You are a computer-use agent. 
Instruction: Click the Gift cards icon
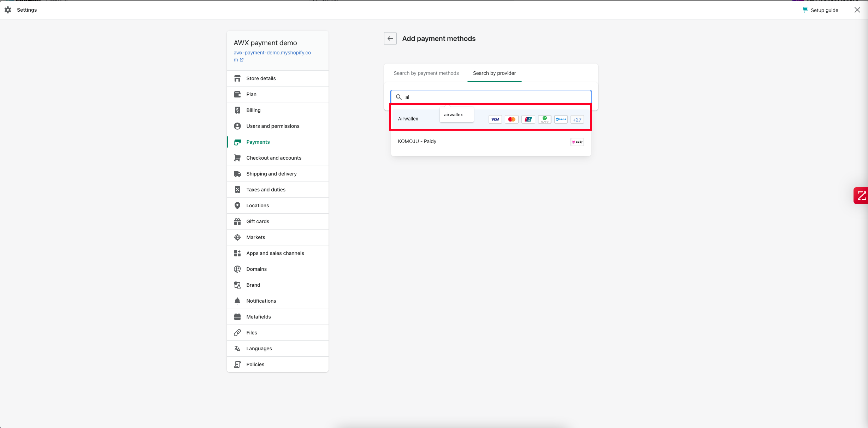[237, 221]
